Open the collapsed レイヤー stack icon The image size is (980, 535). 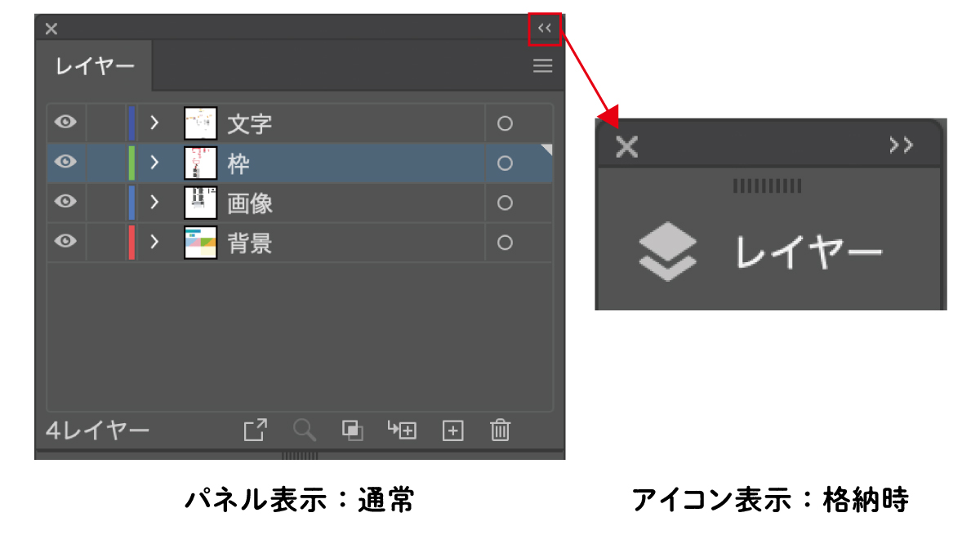pos(667,252)
